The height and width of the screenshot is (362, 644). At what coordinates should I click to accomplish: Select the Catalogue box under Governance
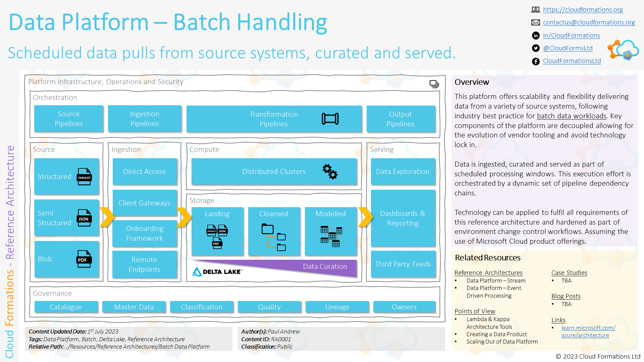pos(66,307)
